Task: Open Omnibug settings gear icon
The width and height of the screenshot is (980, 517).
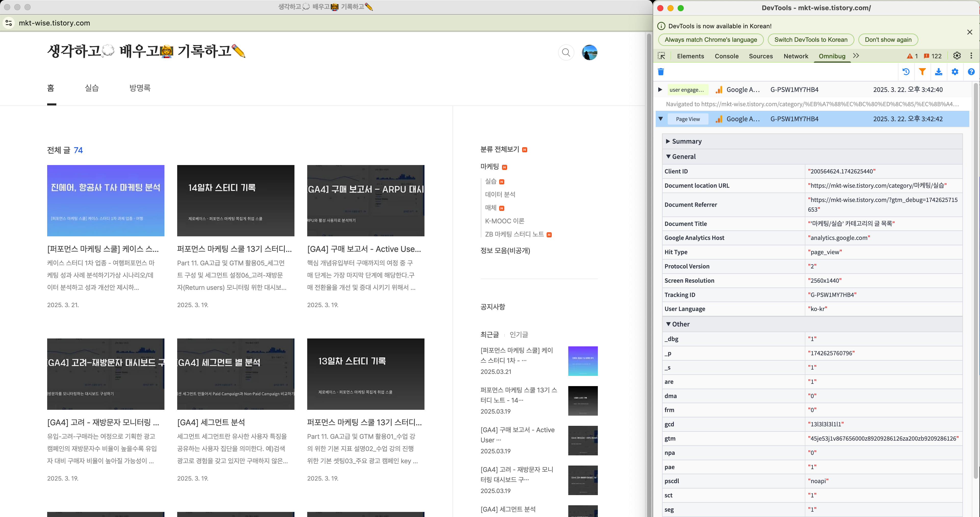Action: pyautogui.click(x=955, y=72)
